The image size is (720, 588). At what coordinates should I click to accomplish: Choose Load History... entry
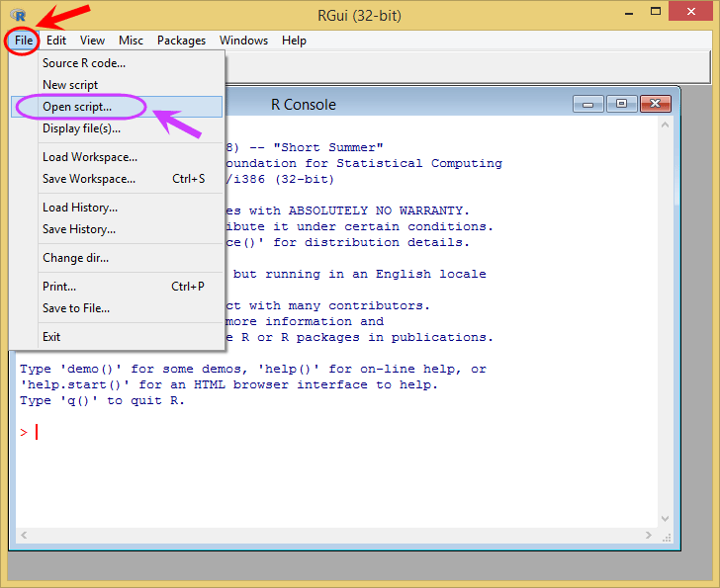pyautogui.click(x=117, y=208)
